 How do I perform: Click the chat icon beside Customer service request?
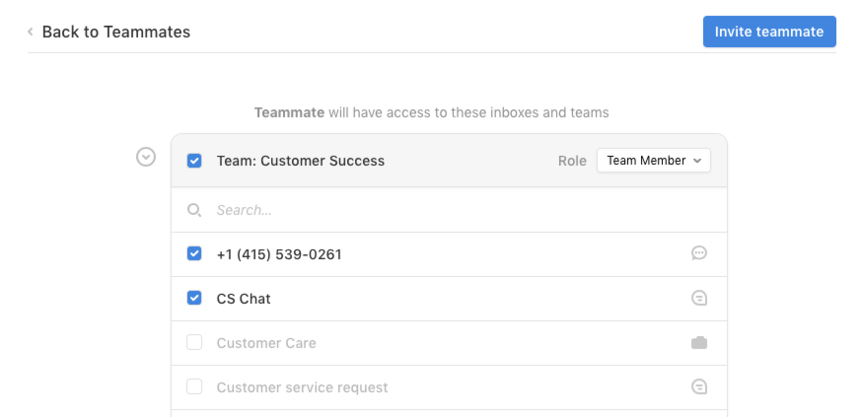pos(699,387)
